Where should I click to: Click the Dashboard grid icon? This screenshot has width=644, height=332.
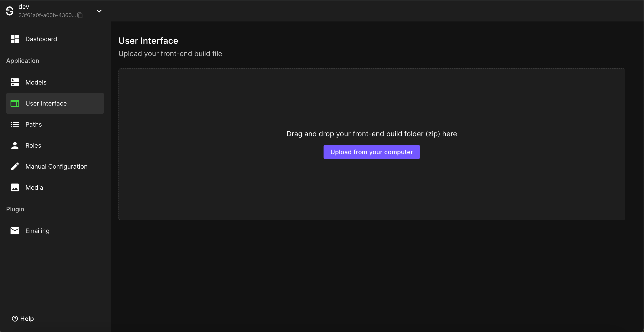tap(15, 39)
